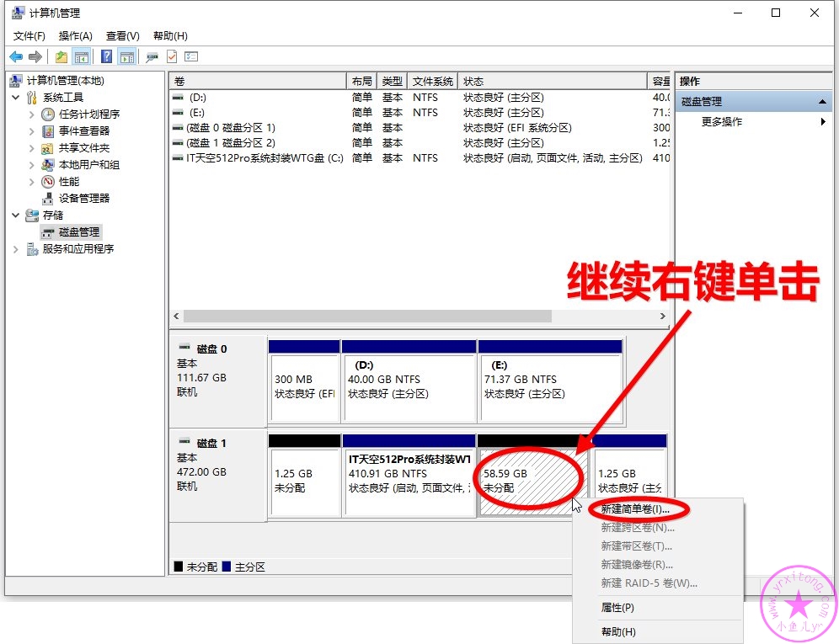Open the 操作(A) menu
The height and width of the screenshot is (644, 839).
coord(76,36)
